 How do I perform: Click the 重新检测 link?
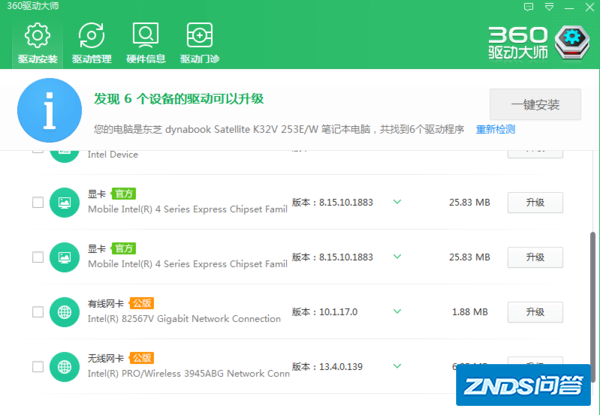coord(495,130)
